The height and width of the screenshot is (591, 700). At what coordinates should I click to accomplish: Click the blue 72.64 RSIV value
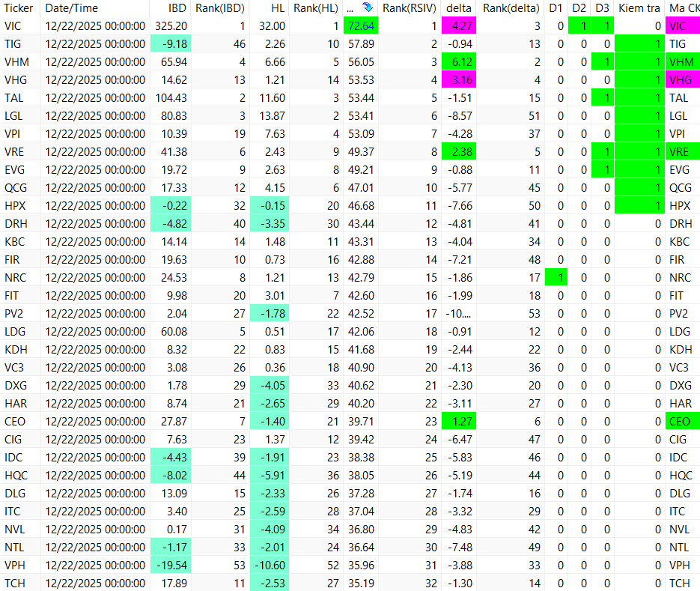point(361,26)
